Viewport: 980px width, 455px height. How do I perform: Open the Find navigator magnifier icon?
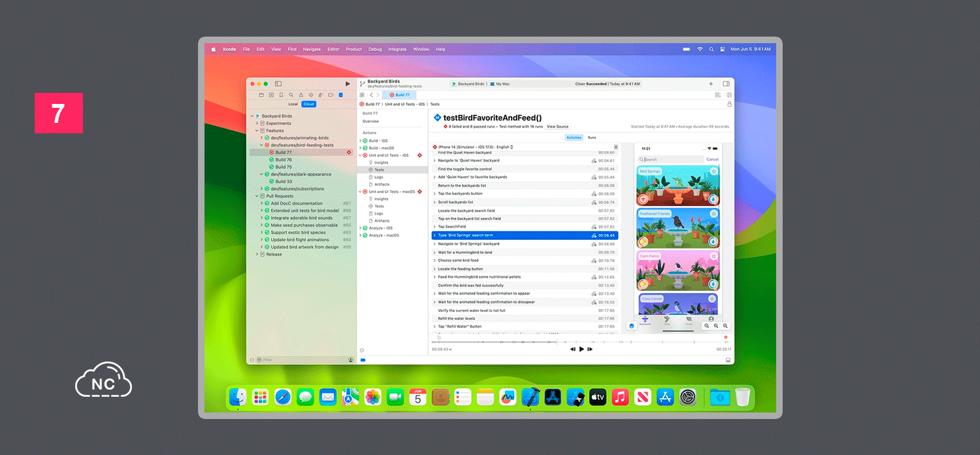291,95
